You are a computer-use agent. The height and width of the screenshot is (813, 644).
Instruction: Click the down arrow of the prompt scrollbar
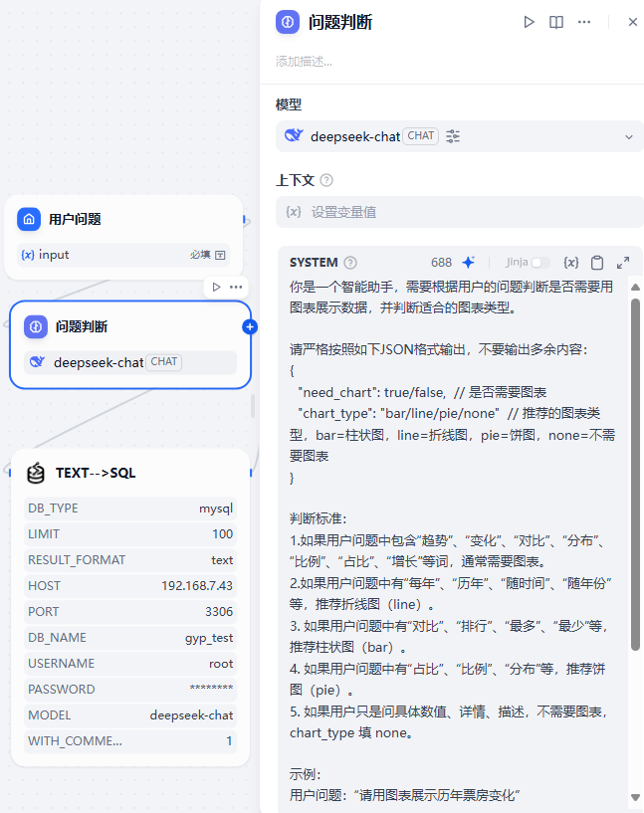coord(635,797)
